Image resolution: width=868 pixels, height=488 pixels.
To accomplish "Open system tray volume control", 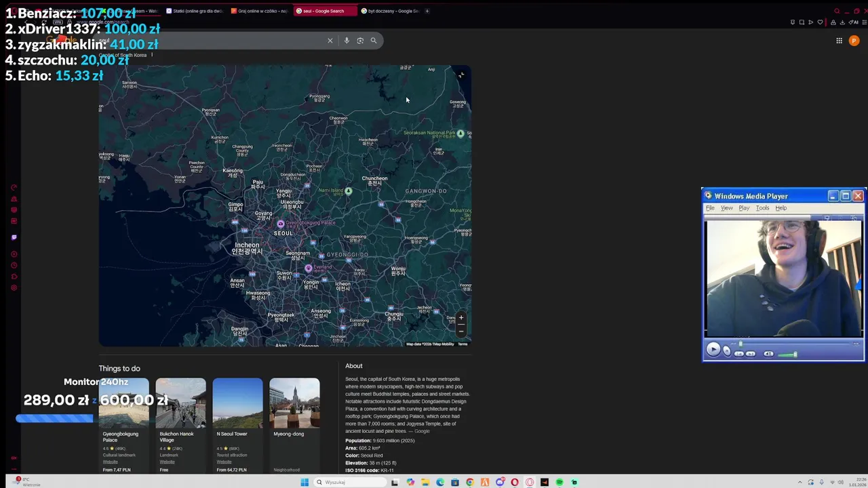I will click(841, 483).
